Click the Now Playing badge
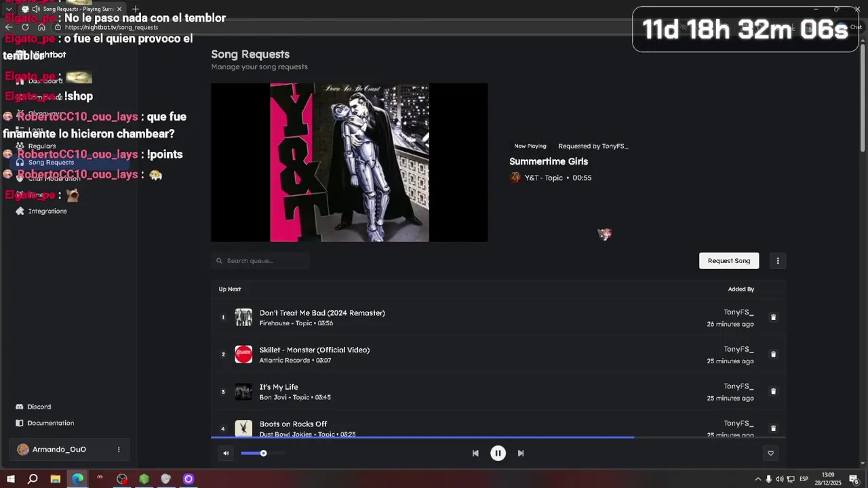The width and height of the screenshot is (868, 488). click(x=530, y=146)
